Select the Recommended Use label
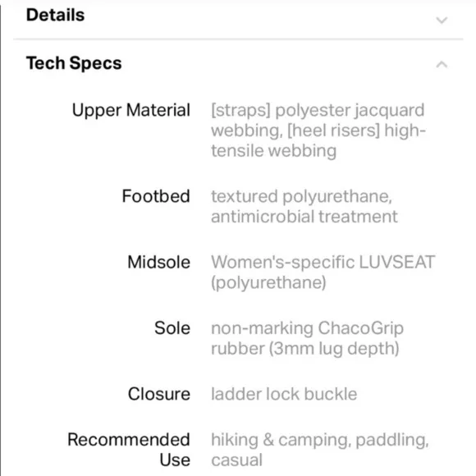The width and height of the screenshot is (476, 476). click(x=129, y=450)
